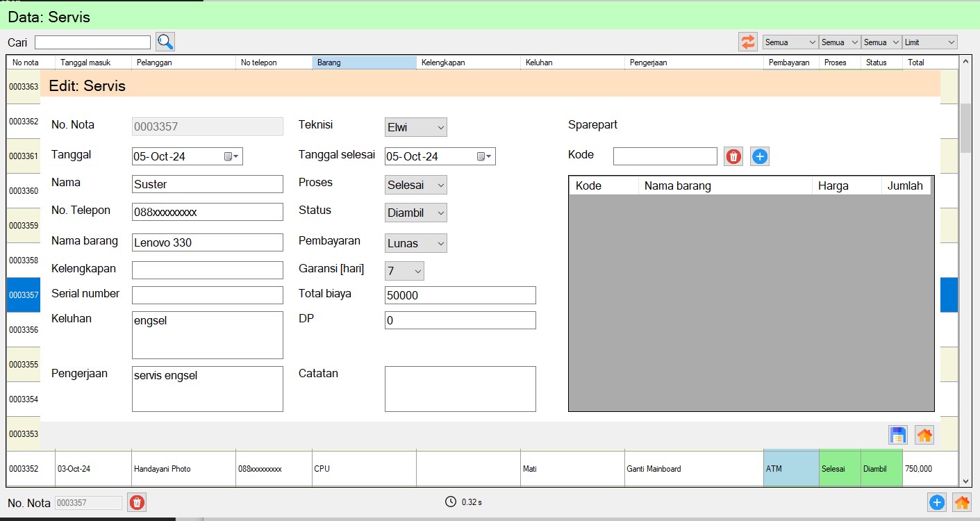Open Tanggal calendar picker icon
The image size is (980, 521).
(x=231, y=156)
